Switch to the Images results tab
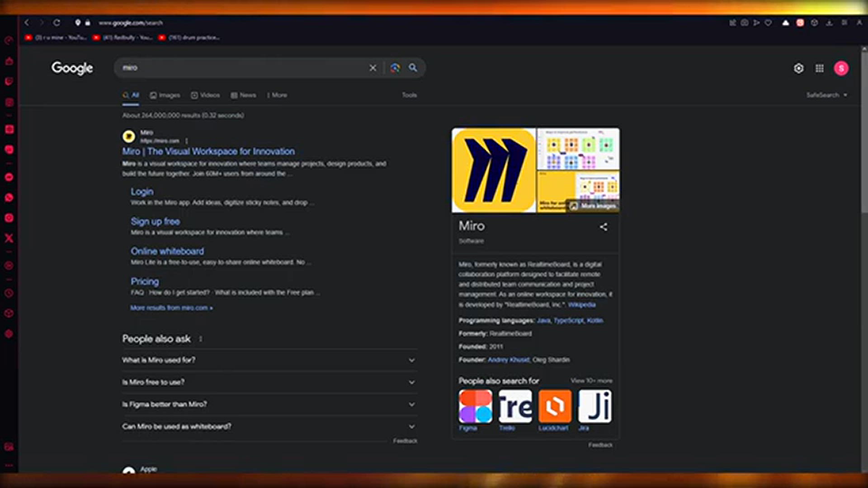The width and height of the screenshot is (868, 488). pos(165,95)
